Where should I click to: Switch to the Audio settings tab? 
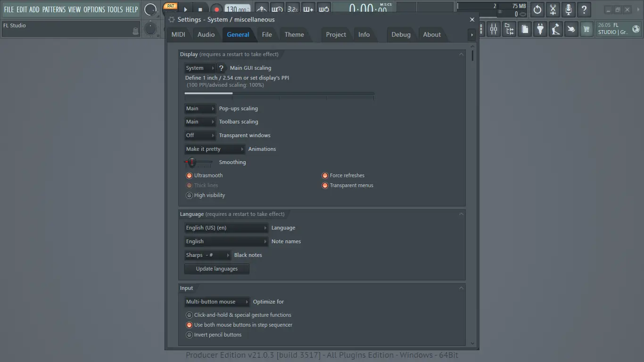(206, 34)
